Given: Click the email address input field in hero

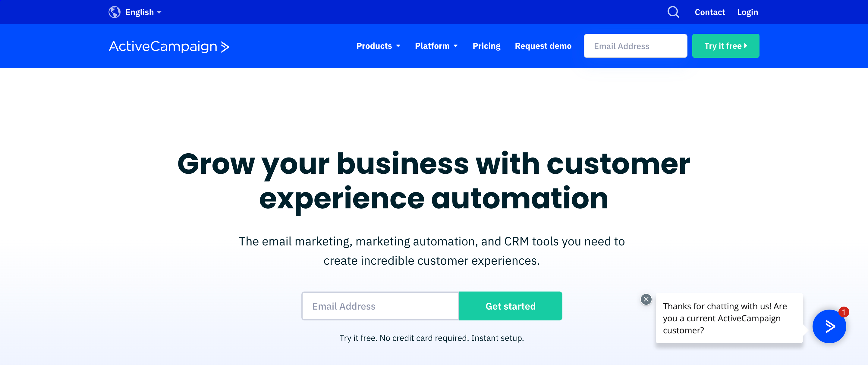Looking at the screenshot, I should coord(380,306).
